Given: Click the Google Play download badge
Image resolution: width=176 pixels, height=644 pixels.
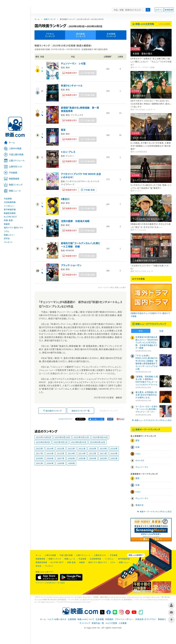Looking at the screenshot, I should click(71, 577).
